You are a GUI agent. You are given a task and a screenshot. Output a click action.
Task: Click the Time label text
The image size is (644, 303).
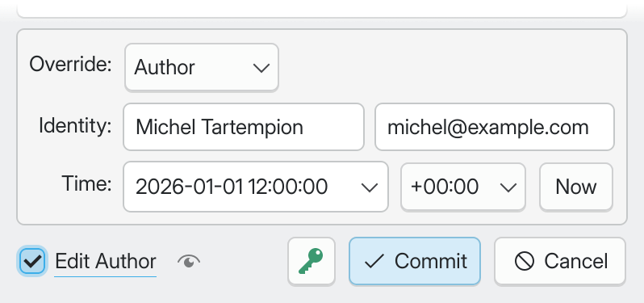[86, 183]
